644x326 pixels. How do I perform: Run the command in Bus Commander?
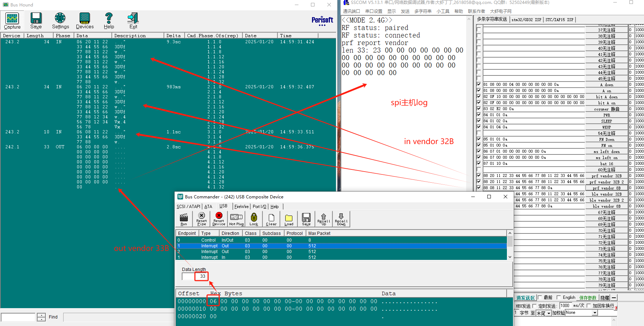click(184, 219)
